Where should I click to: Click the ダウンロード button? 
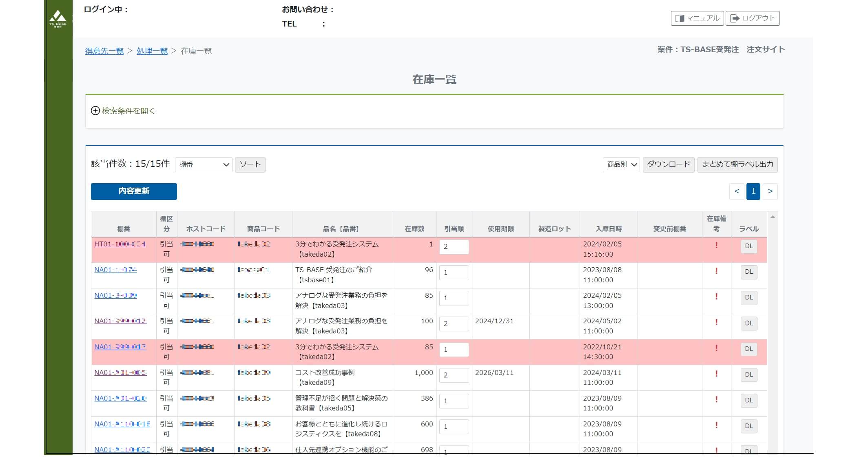pos(668,165)
